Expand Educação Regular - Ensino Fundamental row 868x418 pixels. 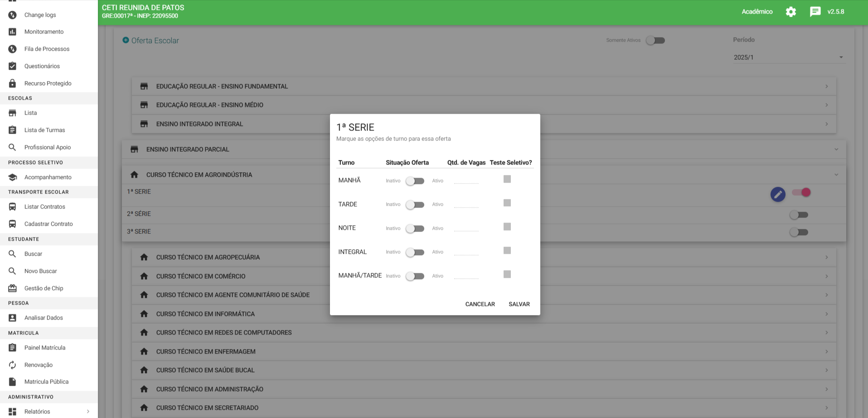tap(484, 86)
